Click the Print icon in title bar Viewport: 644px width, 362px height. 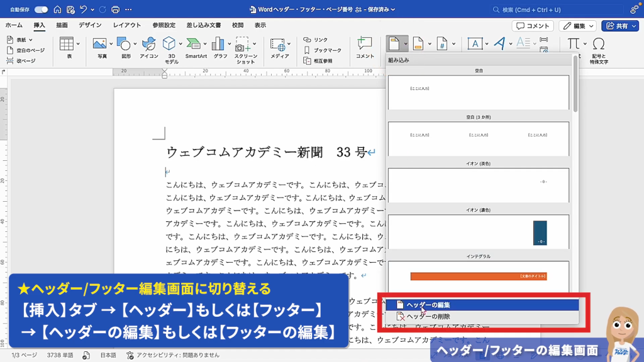(x=115, y=9)
